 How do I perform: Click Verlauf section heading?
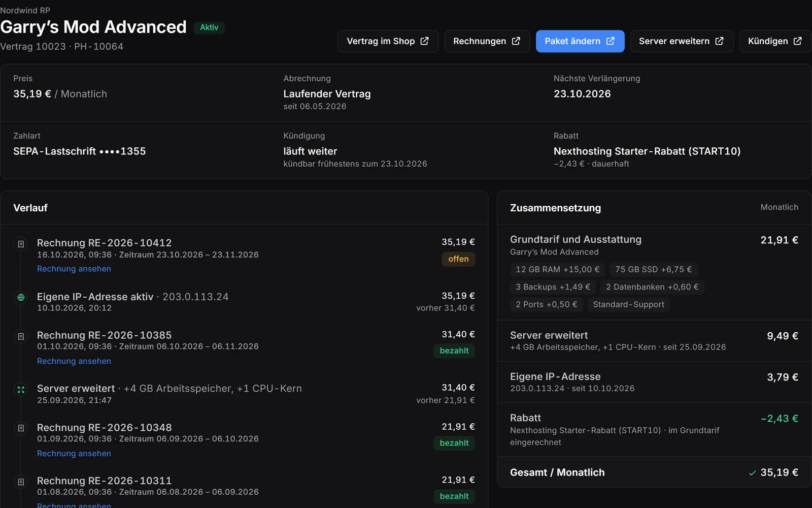tap(30, 208)
